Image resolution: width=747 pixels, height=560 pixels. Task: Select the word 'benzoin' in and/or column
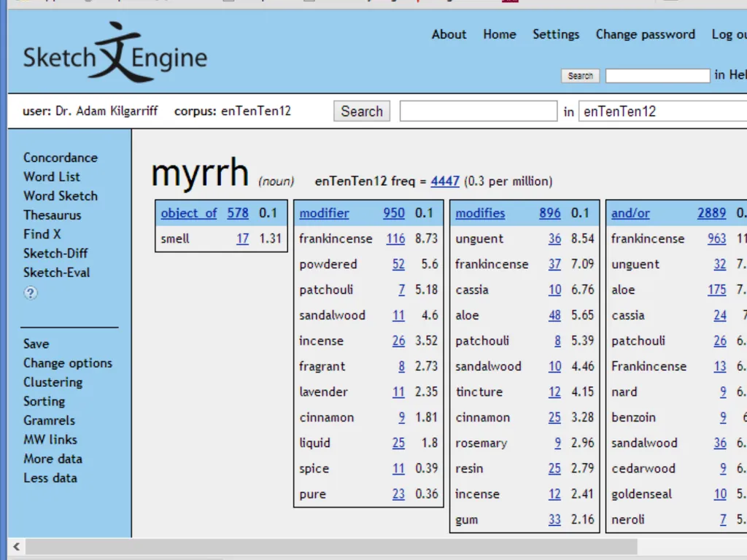pyautogui.click(x=634, y=418)
